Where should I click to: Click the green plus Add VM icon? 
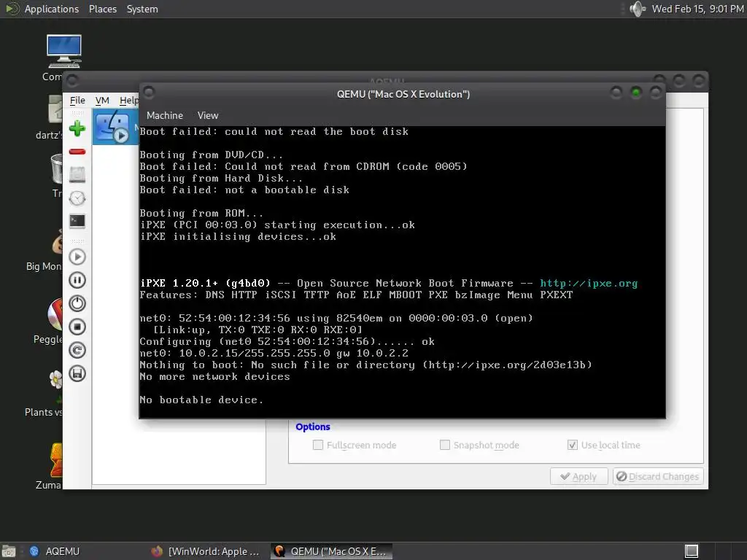point(77,128)
